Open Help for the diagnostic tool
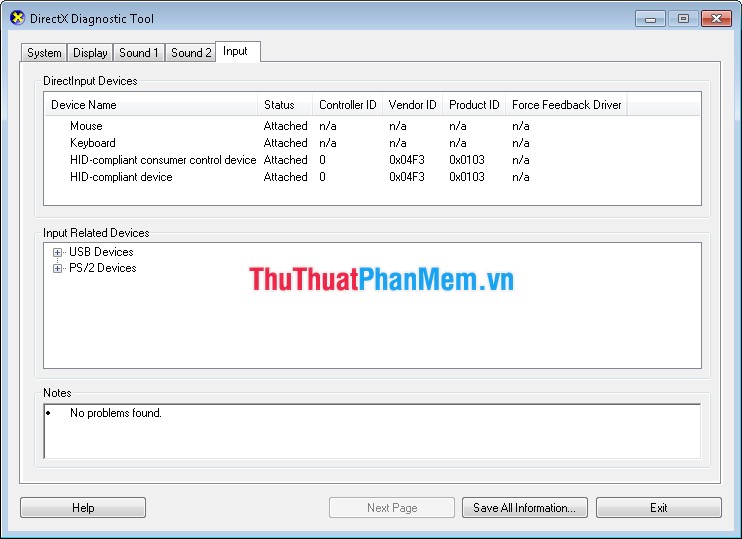This screenshot has width=742, height=539. point(83,508)
